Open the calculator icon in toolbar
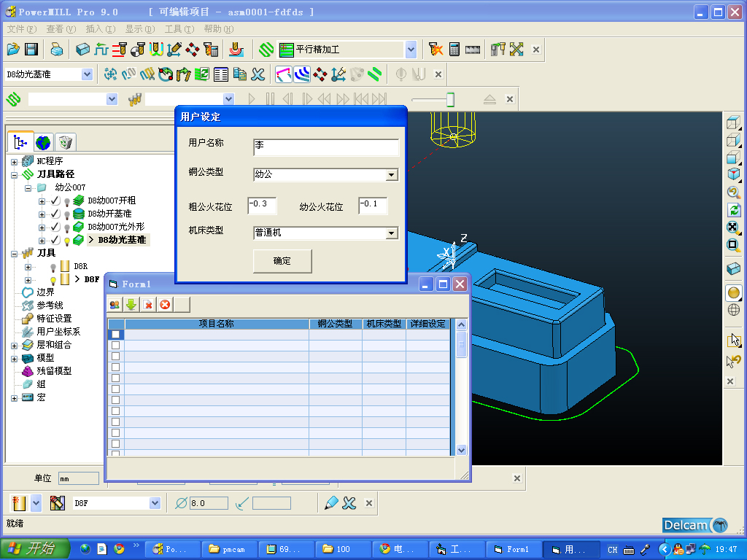This screenshot has width=747, height=560. pos(454,49)
